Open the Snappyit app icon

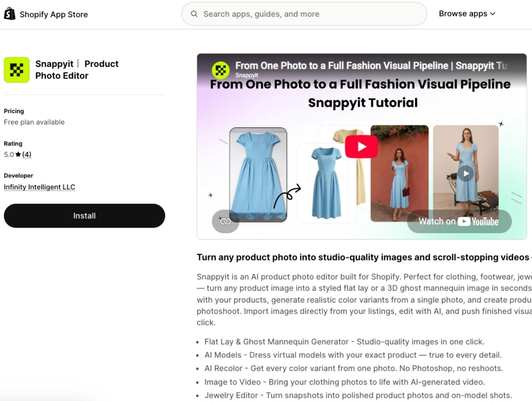point(17,70)
